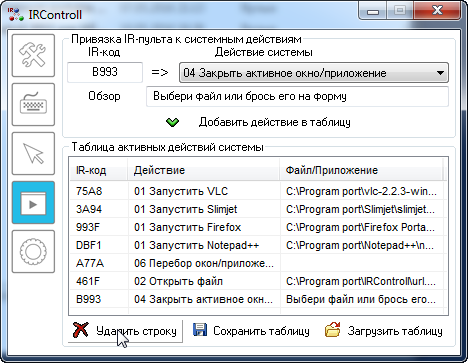Click the green checkmark add icon

pos(172,122)
